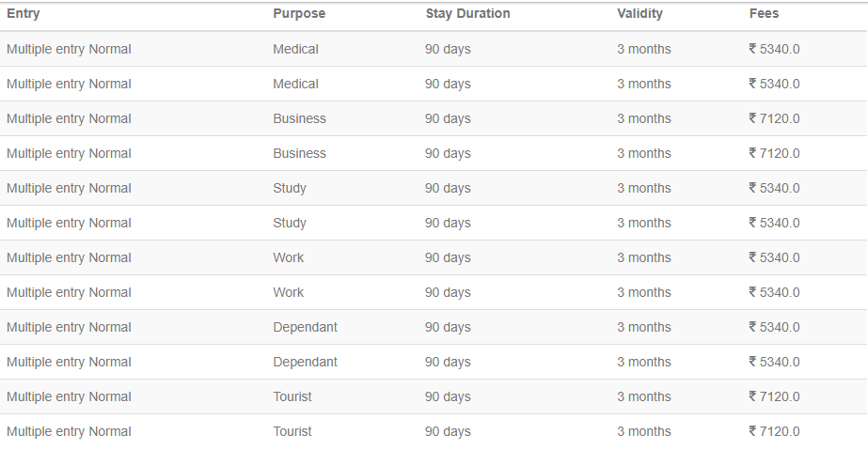Viewport: 868px width, 450px height.
Task: Select the 3 months validity in the first Work row
Action: 643,257
